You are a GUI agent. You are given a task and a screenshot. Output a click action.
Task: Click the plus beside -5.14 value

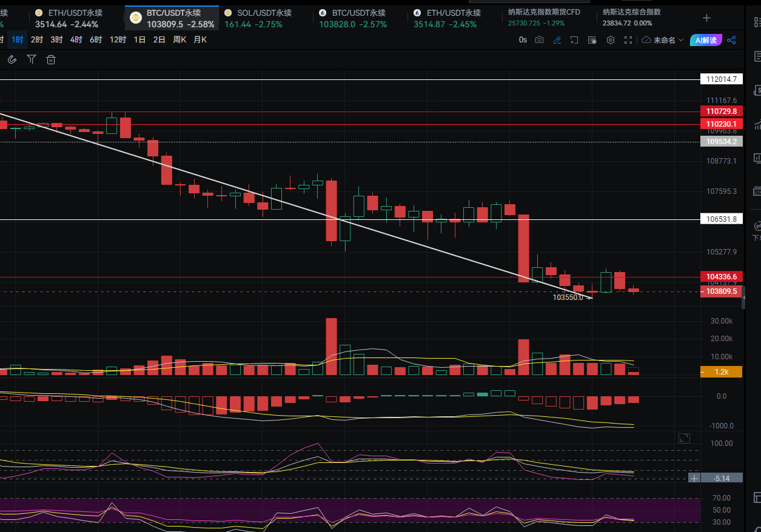coord(694,478)
